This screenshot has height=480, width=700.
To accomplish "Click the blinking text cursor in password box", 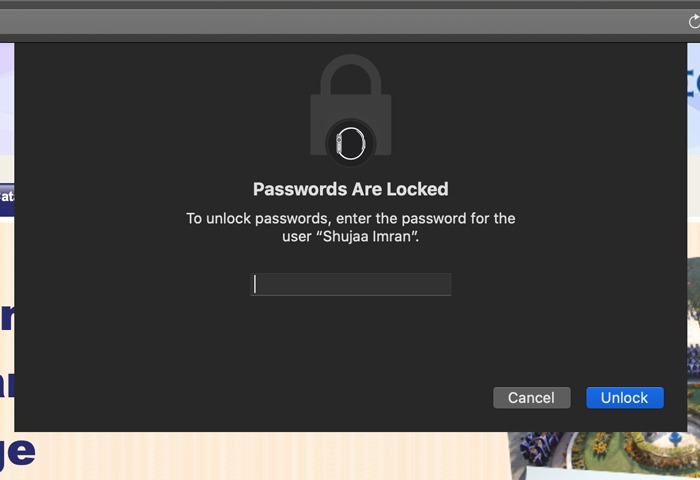I will (x=255, y=284).
